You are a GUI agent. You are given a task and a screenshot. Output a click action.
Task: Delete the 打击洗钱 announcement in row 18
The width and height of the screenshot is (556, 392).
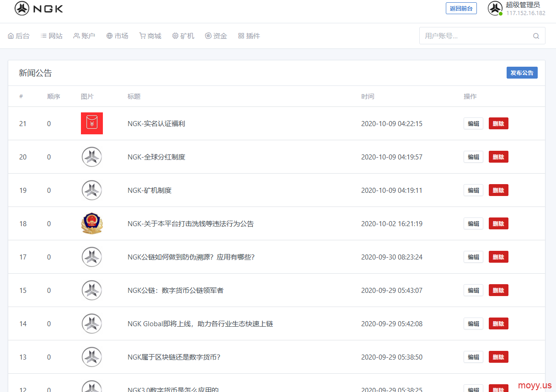point(498,223)
